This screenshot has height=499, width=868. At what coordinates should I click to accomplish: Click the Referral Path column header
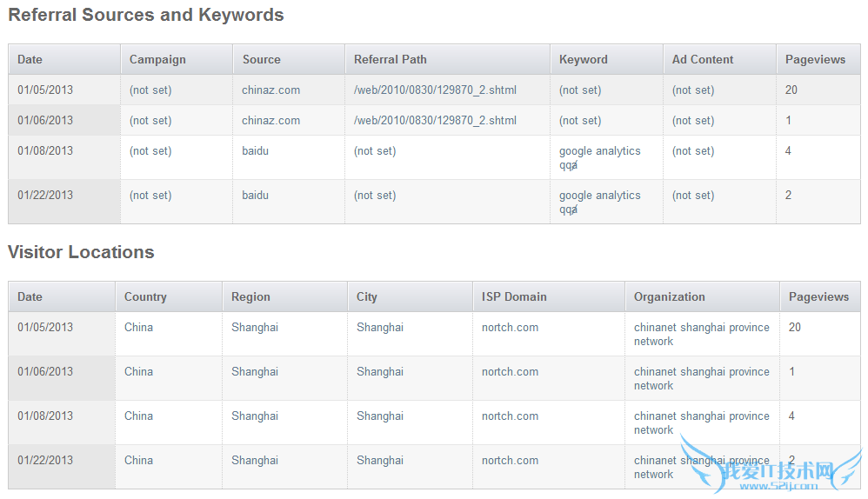(x=390, y=59)
